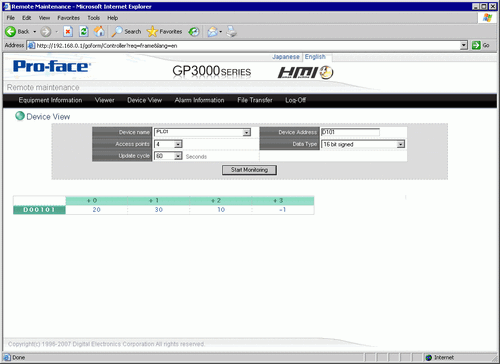500x364 pixels.
Task: Click the Device Address input field
Action: [350, 132]
